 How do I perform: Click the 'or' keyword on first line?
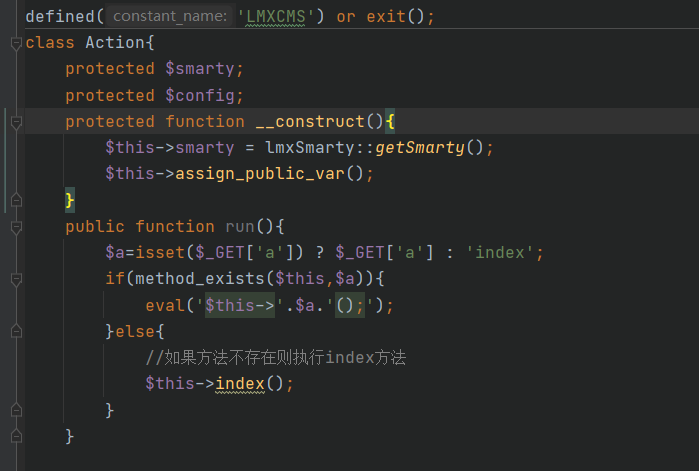point(346,17)
